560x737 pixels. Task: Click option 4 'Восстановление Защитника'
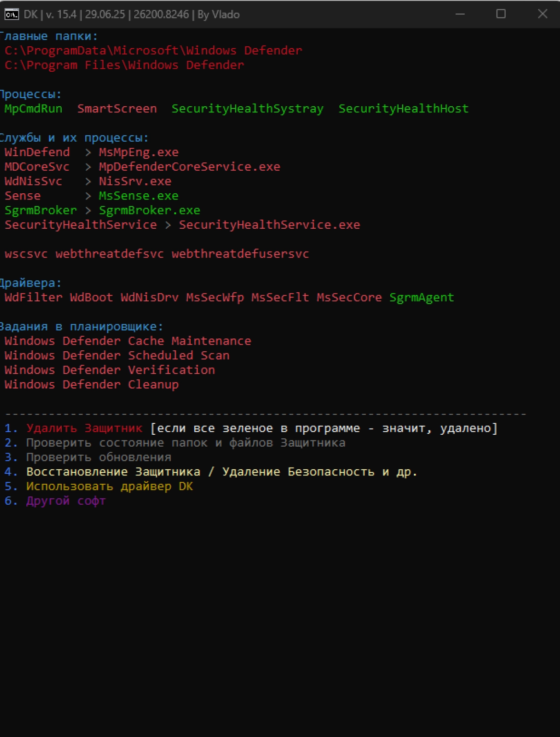tap(113, 472)
